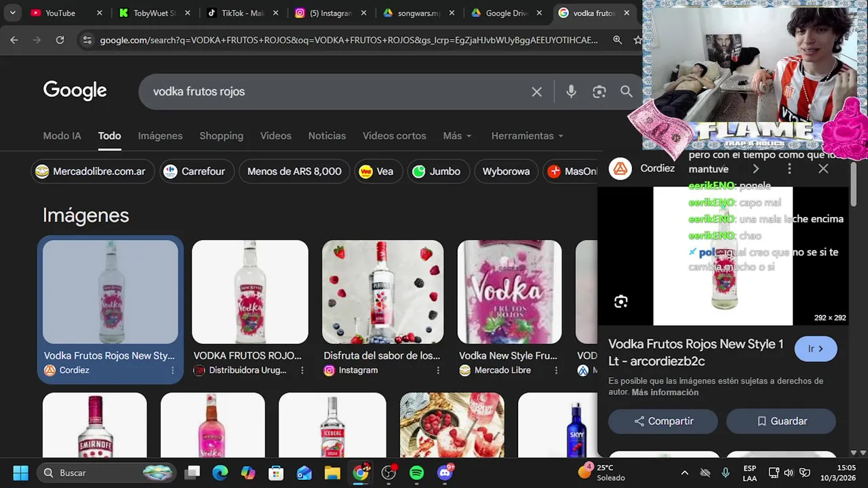Go back with the browser back arrow
Viewport: 868px width, 488px height.
pyautogui.click(x=14, y=40)
